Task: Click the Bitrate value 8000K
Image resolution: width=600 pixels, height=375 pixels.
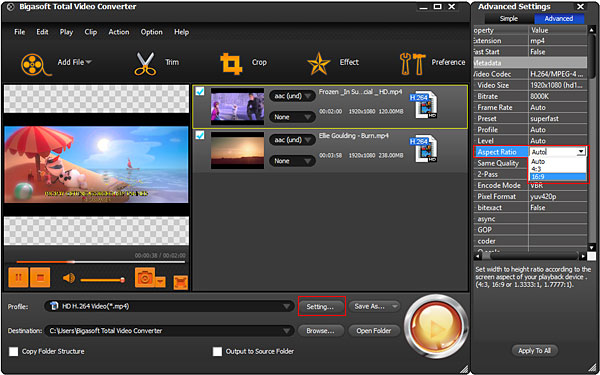Action: tap(558, 96)
